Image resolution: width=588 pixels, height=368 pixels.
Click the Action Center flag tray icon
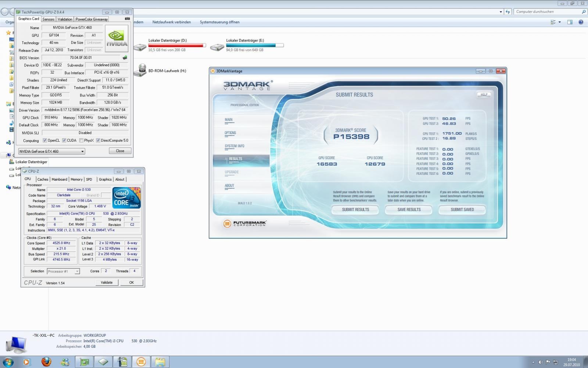click(x=548, y=362)
